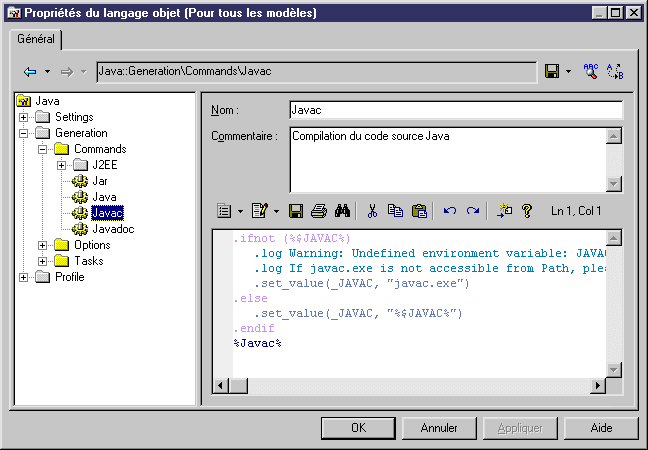The height and width of the screenshot is (450, 648).
Task: Expand the J2EE folder
Action: [62, 165]
